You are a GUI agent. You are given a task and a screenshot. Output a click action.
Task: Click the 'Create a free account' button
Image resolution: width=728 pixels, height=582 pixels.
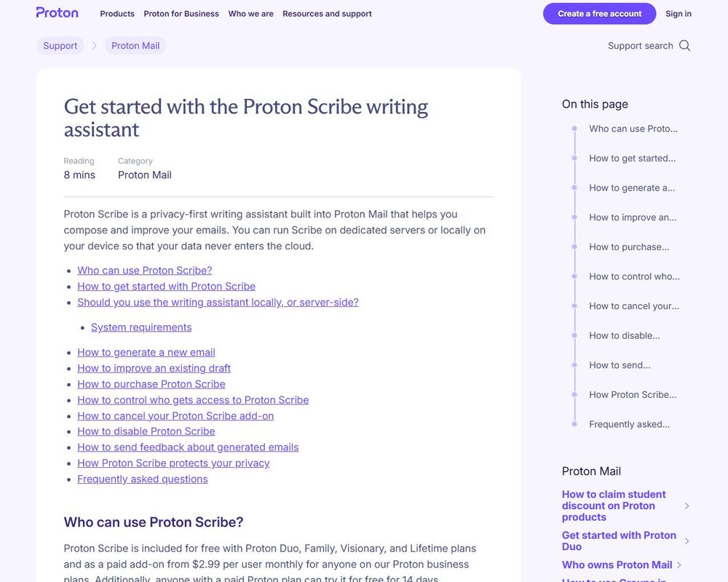599,14
